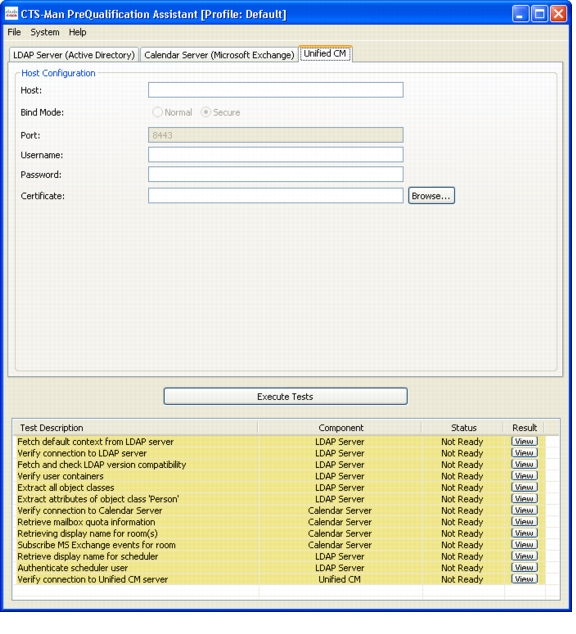The image size is (576, 634).
Task: Browse for a certificate file
Action: 431,196
